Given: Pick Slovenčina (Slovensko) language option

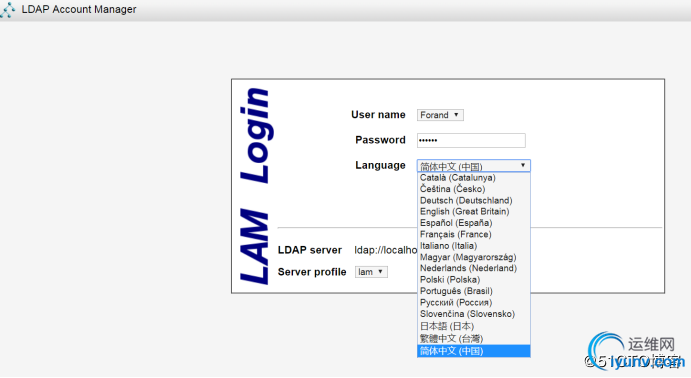Looking at the screenshot, I should 473,314.
